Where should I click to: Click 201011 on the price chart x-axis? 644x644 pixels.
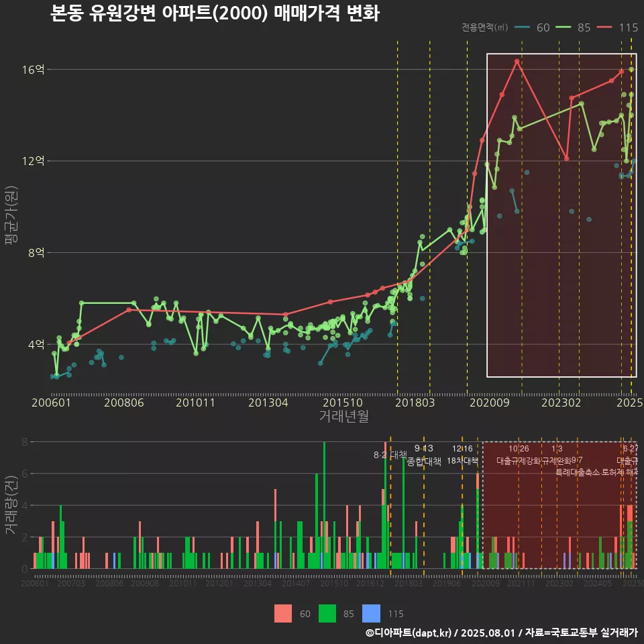195,402
